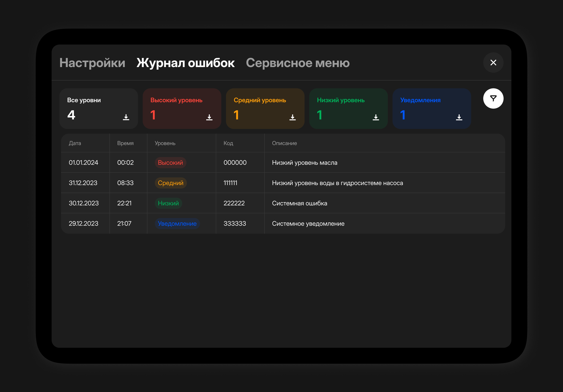
Task: Download the low level errors log
Action: point(376,117)
